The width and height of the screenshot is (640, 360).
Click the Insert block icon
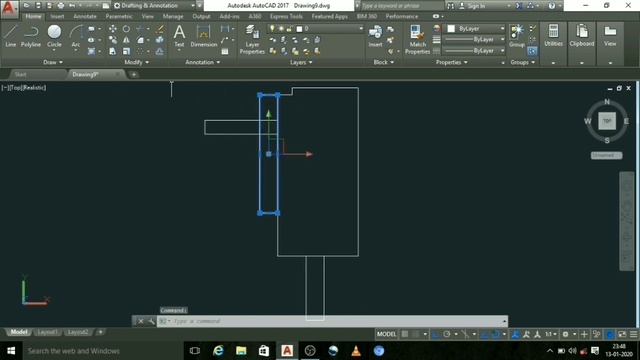375,36
